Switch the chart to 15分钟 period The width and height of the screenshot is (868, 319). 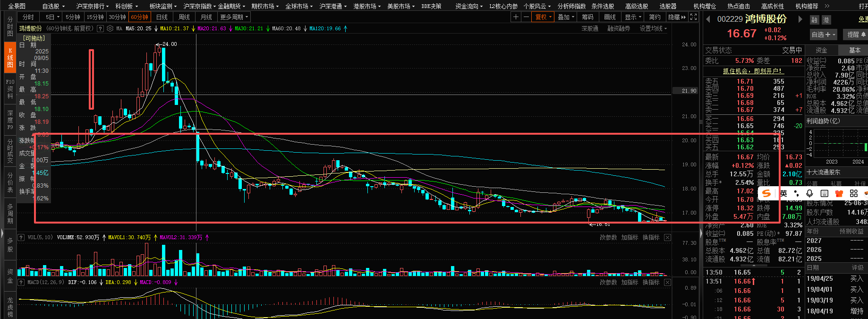(95, 17)
